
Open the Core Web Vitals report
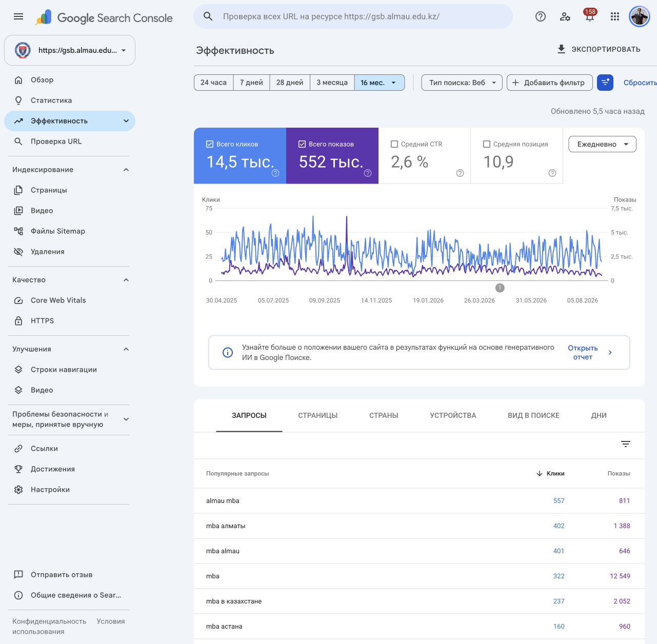pyautogui.click(x=70, y=300)
